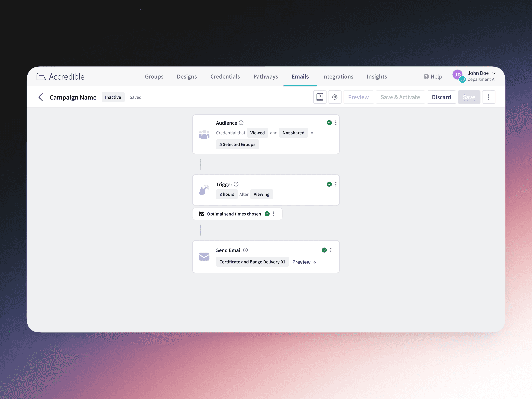Click the Discard button
The width and height of the screenshot is (532, 399).
[441, 97]
